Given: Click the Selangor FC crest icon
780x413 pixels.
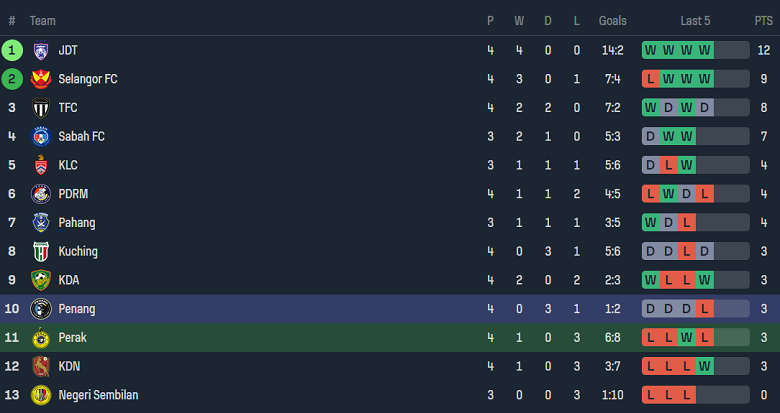Looking at the screenshot, I should (41, 79).
